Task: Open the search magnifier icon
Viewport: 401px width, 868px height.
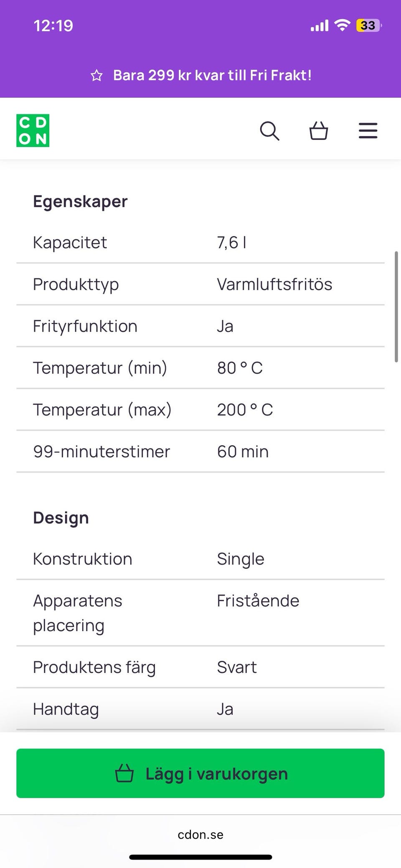Action: [x=269, y=131]
